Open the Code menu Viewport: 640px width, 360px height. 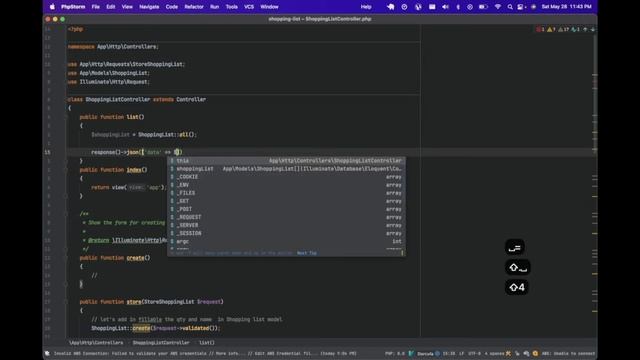click(171, 7)
